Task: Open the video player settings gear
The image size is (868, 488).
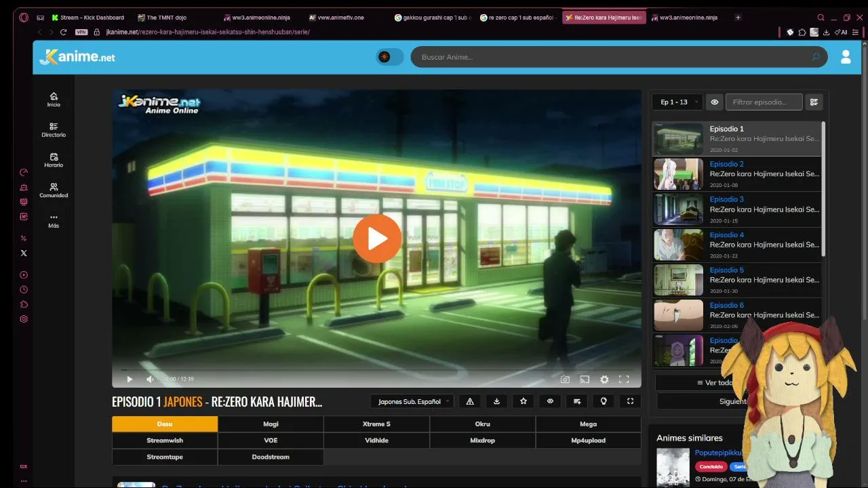Action: pos(604,380)
